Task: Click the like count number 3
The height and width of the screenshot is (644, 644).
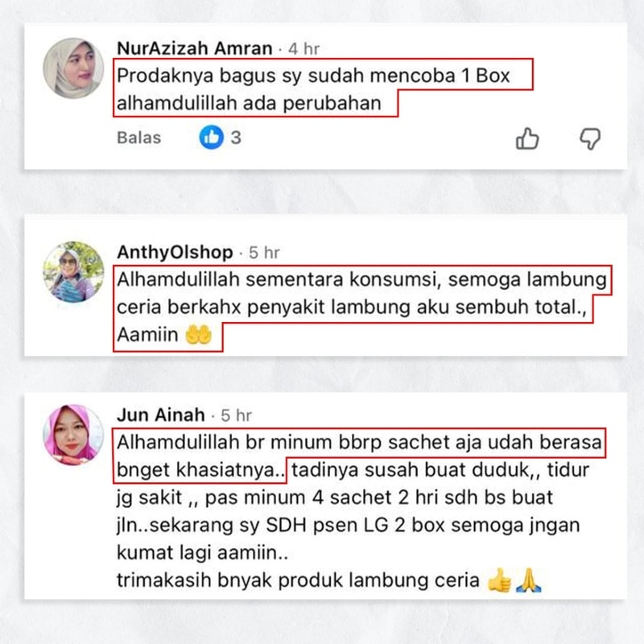Action: coord(236,138)
